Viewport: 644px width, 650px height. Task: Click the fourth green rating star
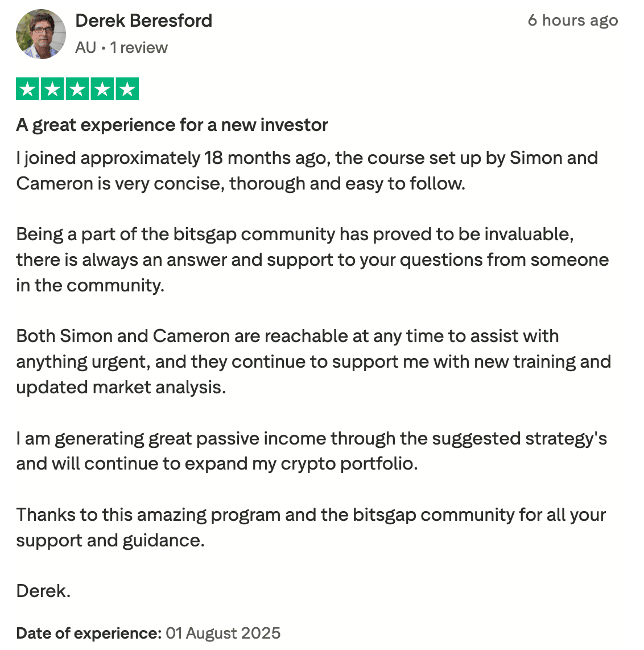point(102,89)
